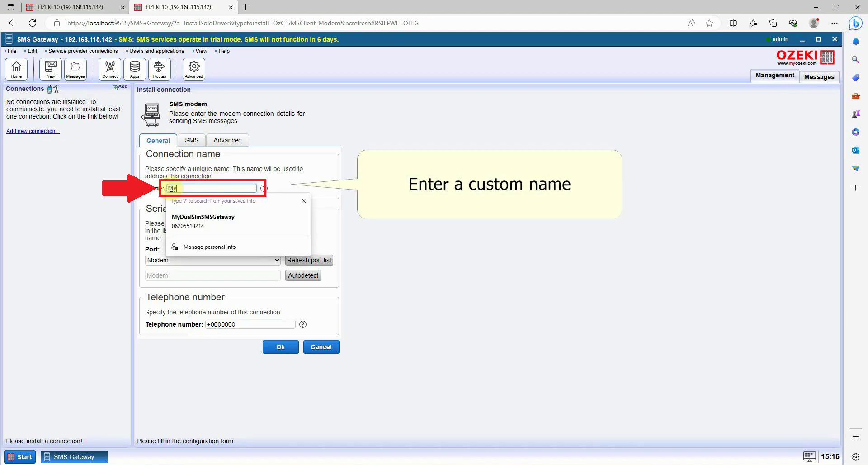Click the Telephone number input field

click(x=250, y=324)
